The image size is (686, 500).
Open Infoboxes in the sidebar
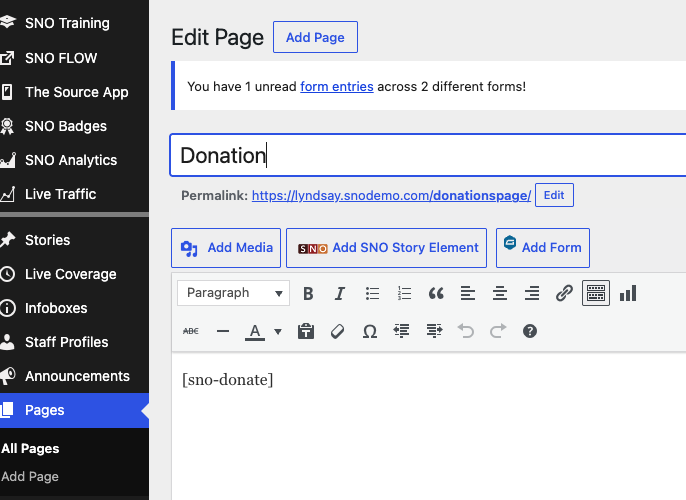click(56, 308)
